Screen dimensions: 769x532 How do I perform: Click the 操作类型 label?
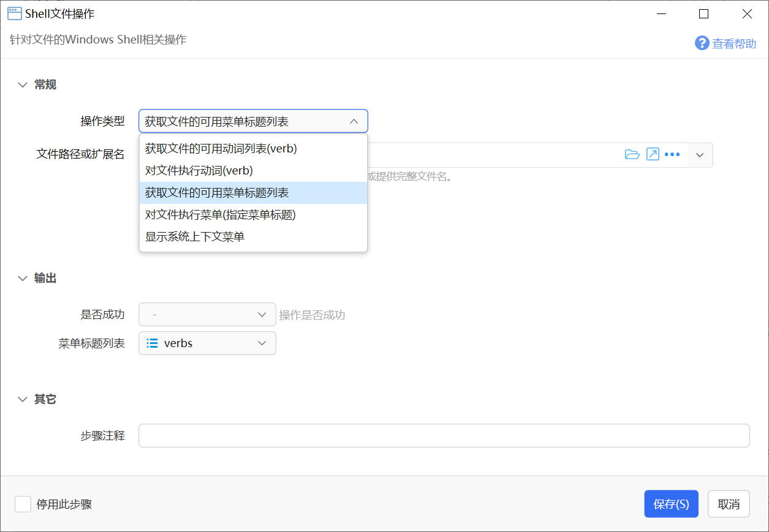click(102, 121)
